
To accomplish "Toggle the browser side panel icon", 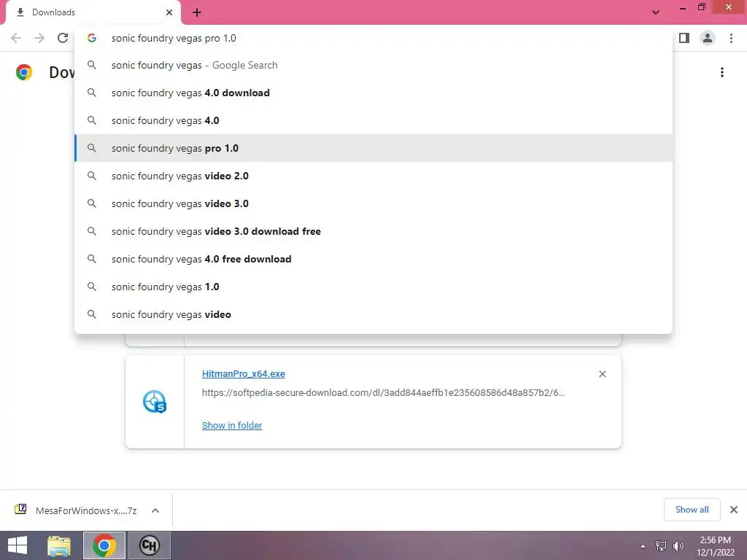I will pyautogui.click(x=684, y=38).
